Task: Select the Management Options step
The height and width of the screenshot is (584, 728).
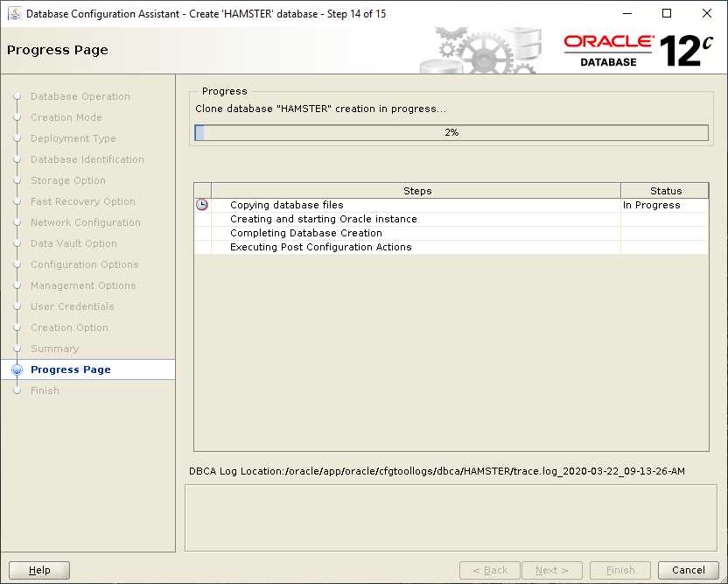Action: click(x=83, y=285)
